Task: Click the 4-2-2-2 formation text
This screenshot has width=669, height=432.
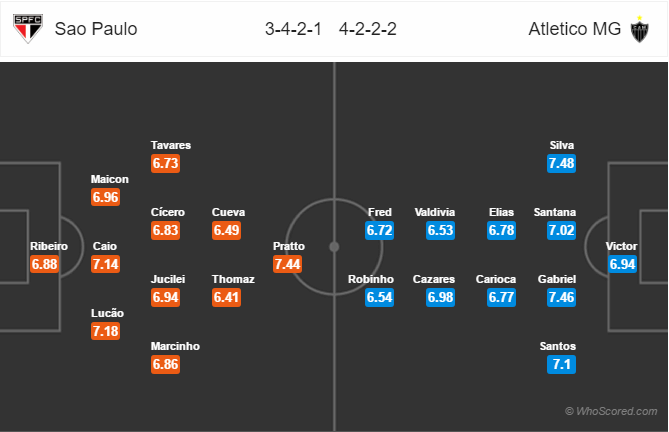Action: 368,29
